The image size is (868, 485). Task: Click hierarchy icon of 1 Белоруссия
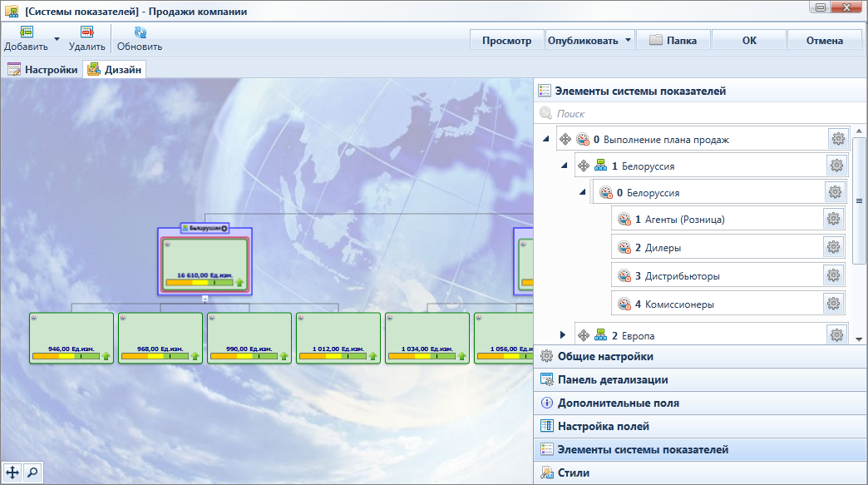tap(600, 166)
